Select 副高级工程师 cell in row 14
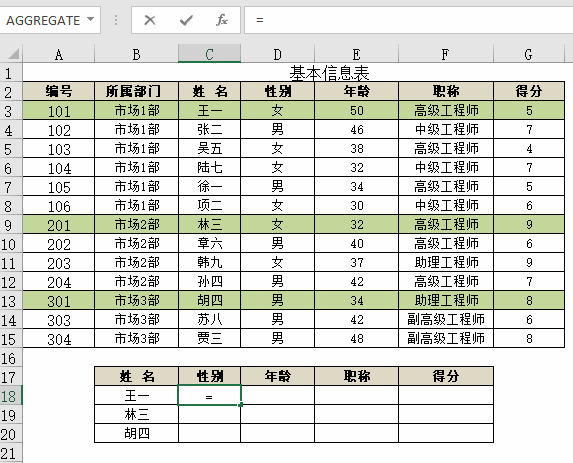This screenshot has width=573, height=463. pyautogui.click(x=446, y=319)
